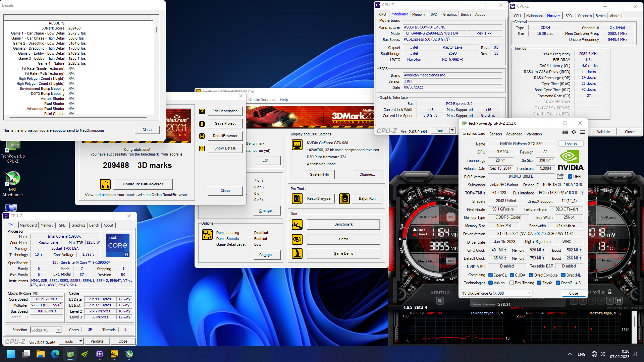Click the GPU-Z refresh icon
The image size is (644, 362).
pos(574,132)
